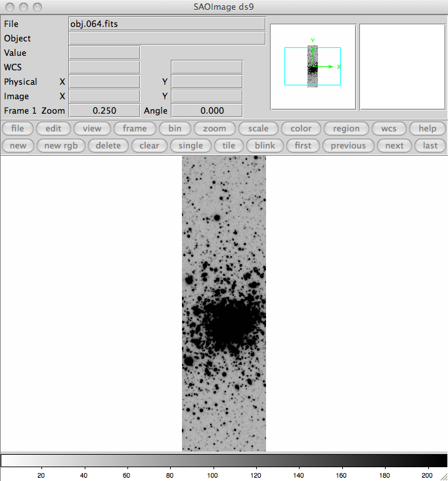Clear the current frame
448x481 pixels.
pyautogui.click(x=149, y=145)
